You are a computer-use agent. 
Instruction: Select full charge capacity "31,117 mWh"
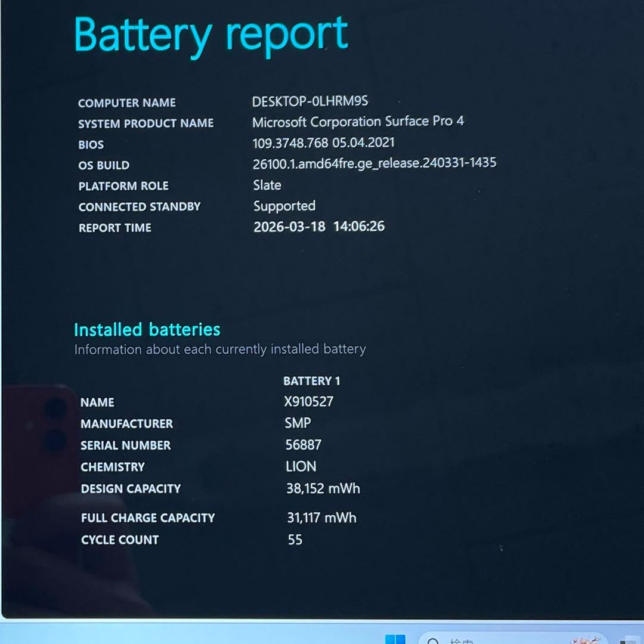pyautogui.click(x=321, y=518)
